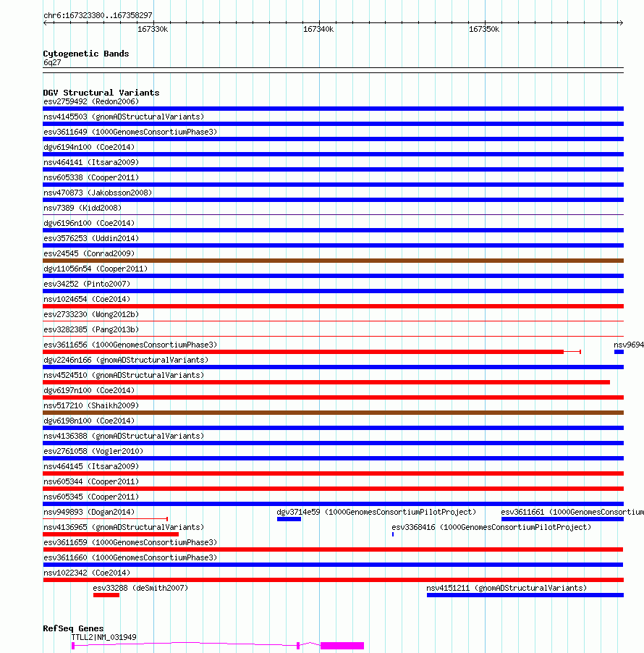Open nsv1024654 (Coe2014) variant

[x=87, y=300]
